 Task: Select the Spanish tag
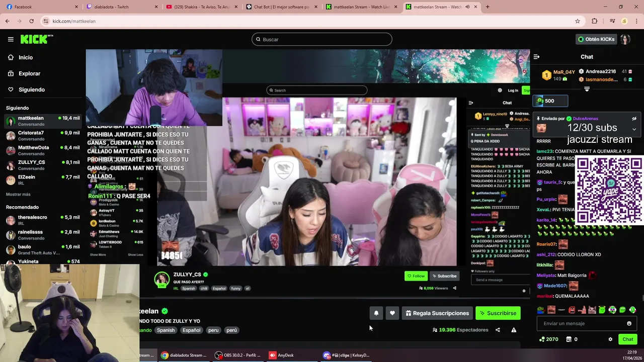[x=166, y=330]
